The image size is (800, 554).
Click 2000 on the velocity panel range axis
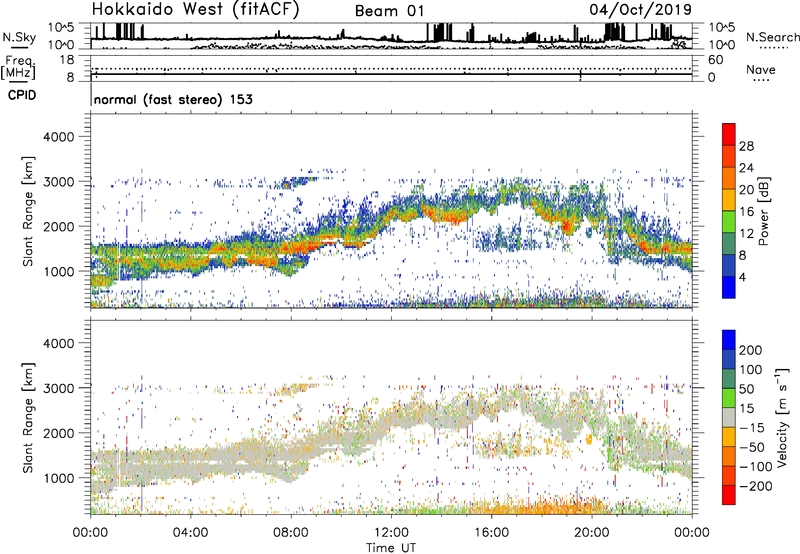pos(59,433)
